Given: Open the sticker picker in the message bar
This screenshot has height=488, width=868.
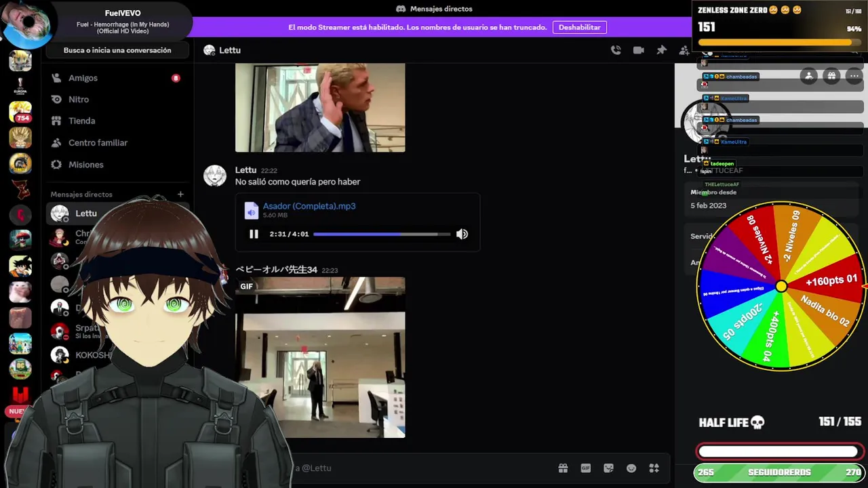Looking at the screenshot, I should [608, 468].
